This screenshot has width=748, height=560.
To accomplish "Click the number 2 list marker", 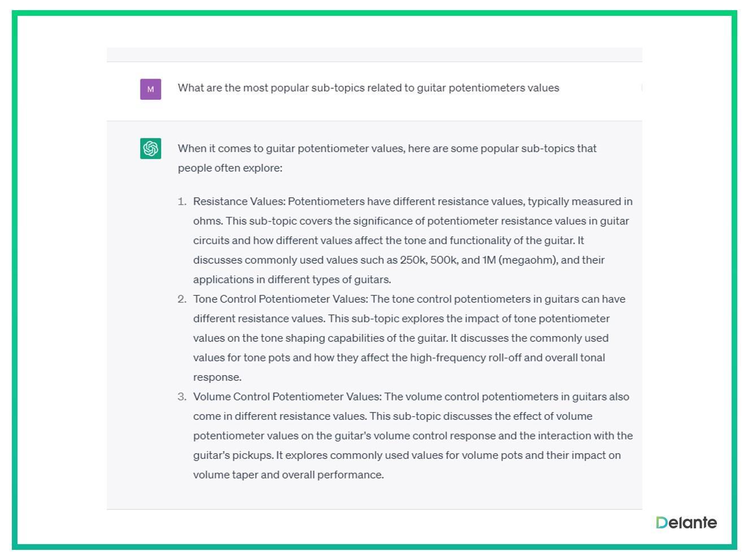I will click(x=182, y=299).
